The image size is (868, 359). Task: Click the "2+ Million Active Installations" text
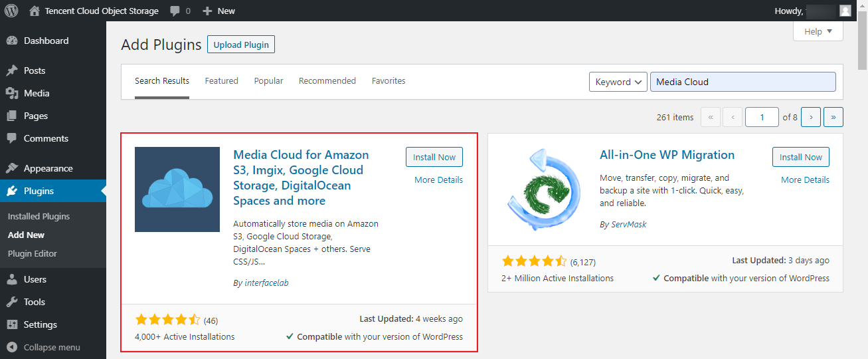pos(557,278)
